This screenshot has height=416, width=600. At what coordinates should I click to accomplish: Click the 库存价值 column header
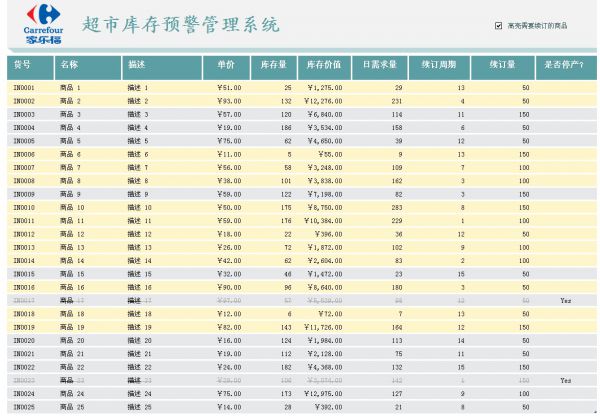click(x=324, y=66)
